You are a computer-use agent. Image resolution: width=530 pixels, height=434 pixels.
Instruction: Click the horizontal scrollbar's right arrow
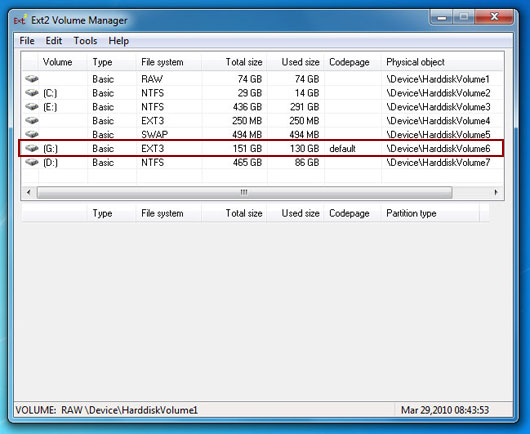(x=496, y=192)
